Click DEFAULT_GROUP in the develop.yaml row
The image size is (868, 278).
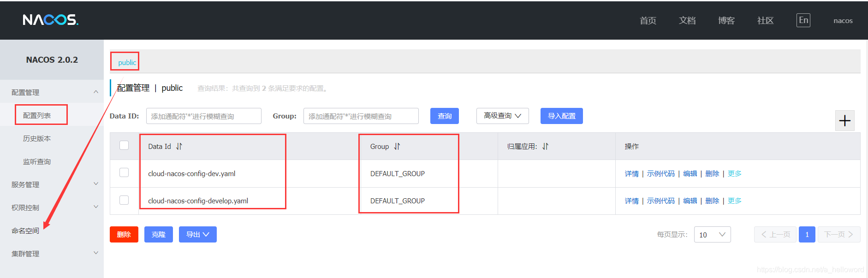coord(398,201)
